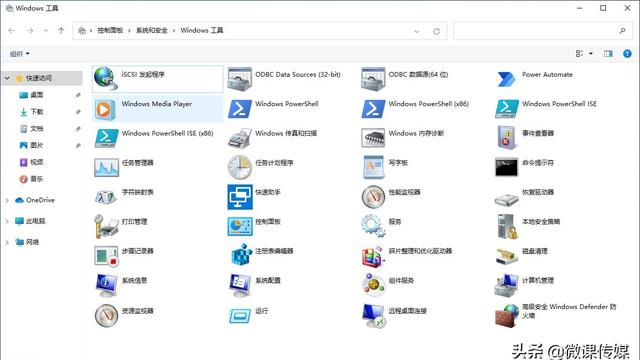Open 性能监视器 gauge icon

point(373,197)
